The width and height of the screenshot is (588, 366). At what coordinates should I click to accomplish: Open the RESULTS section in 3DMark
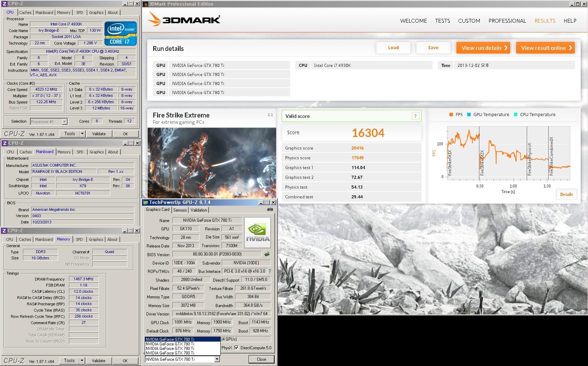[545, 21]
